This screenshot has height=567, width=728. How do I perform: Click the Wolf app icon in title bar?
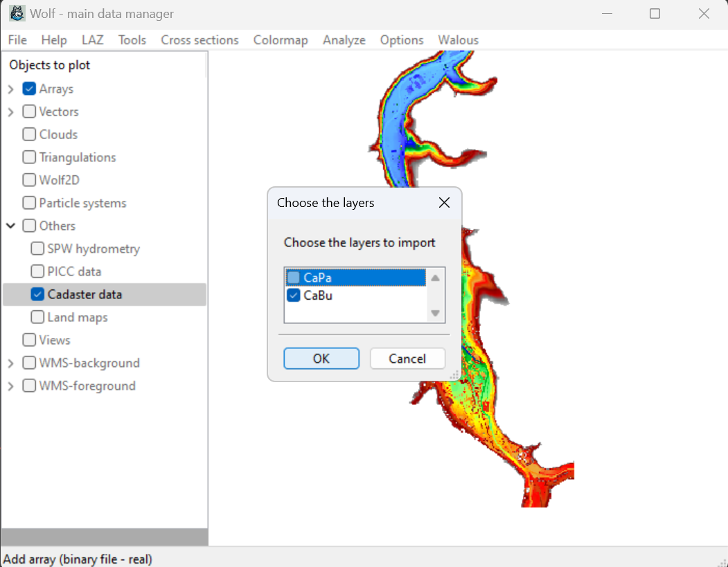coord(17,14)
